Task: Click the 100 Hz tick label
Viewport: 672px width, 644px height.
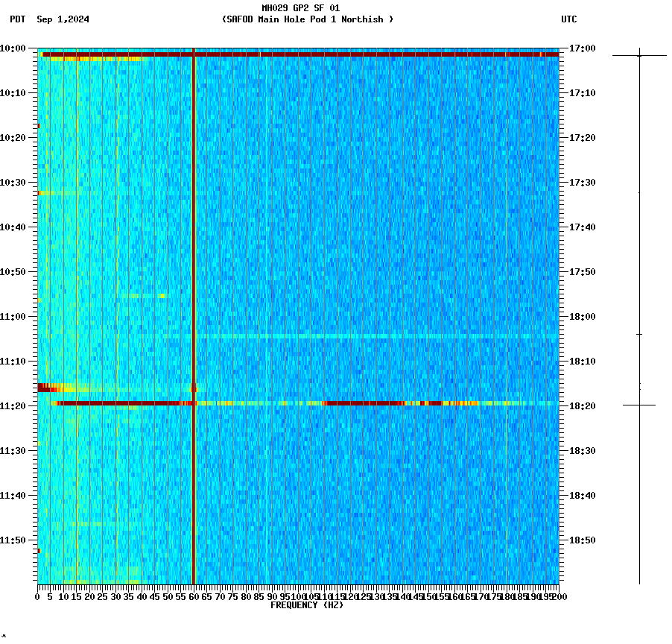Action: pyautogui.click(x=297, y=596)
